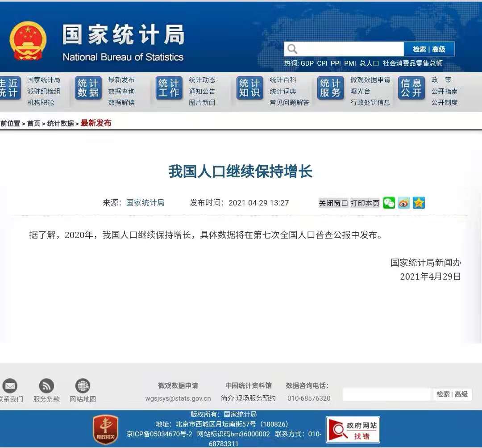
Task: Click the yellow star favorites icon
Action: [x=419, y=203]
